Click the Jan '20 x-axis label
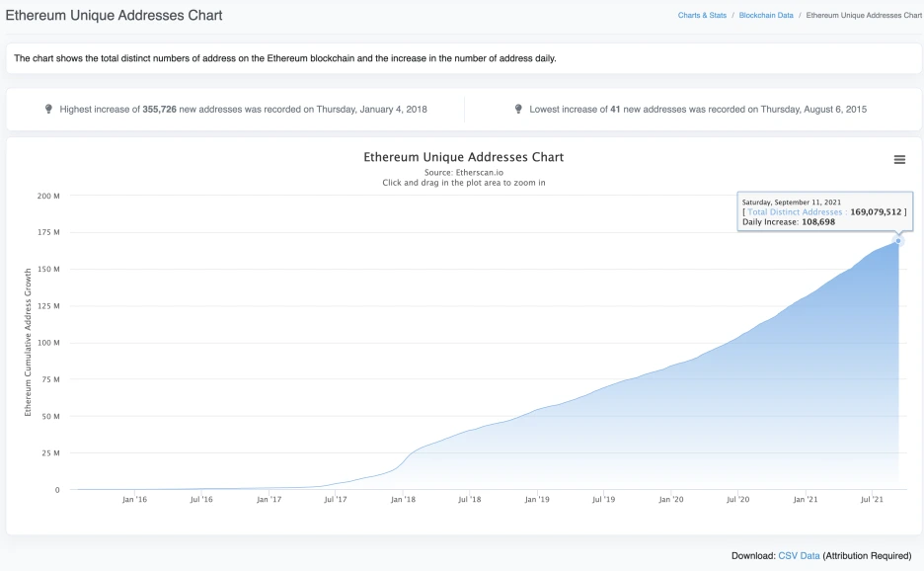Screen dimensions: 924x571 click(671, 500)
